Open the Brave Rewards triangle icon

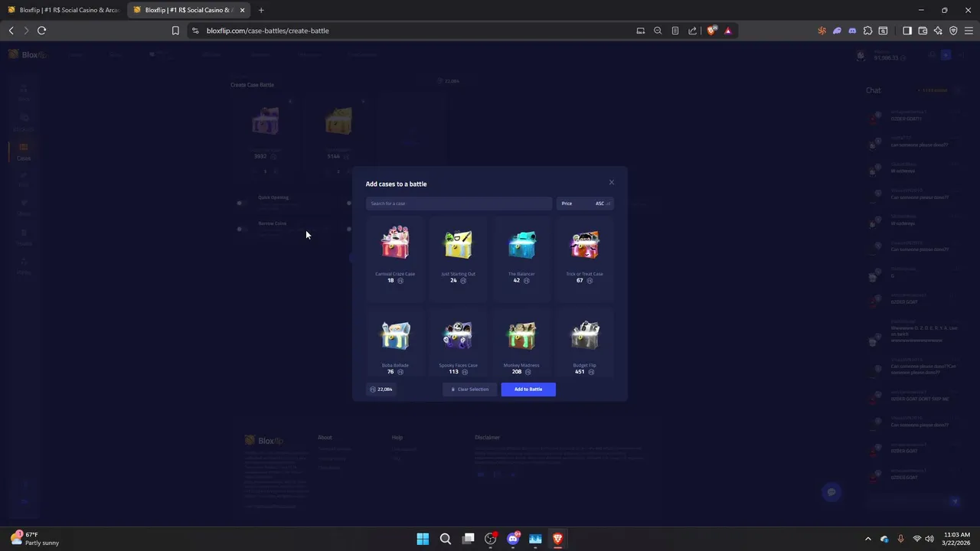coord(728,31)
